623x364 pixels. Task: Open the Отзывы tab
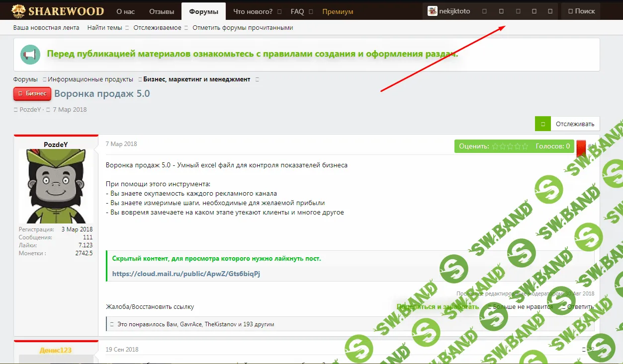click(161, 11)
